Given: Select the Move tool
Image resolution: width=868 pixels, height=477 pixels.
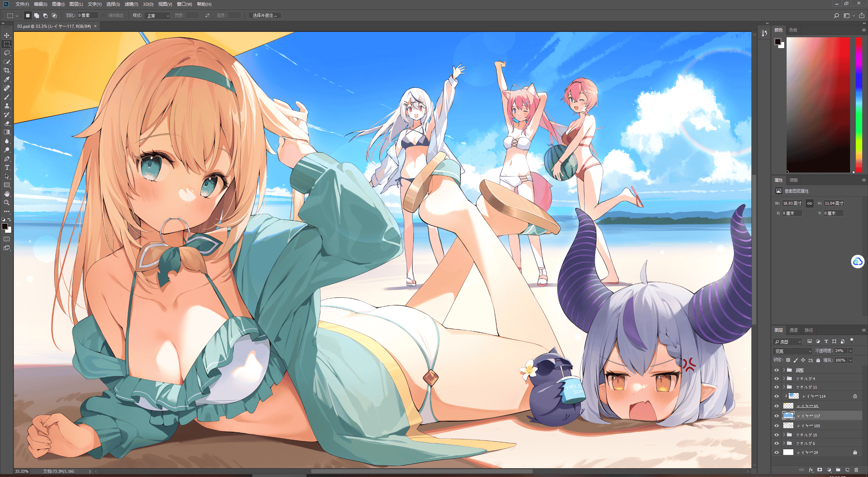Looking at the screenshot, I should pos(7,35).
